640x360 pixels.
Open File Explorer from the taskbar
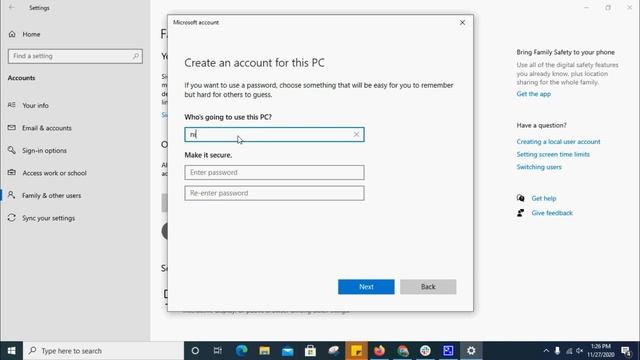264,351
